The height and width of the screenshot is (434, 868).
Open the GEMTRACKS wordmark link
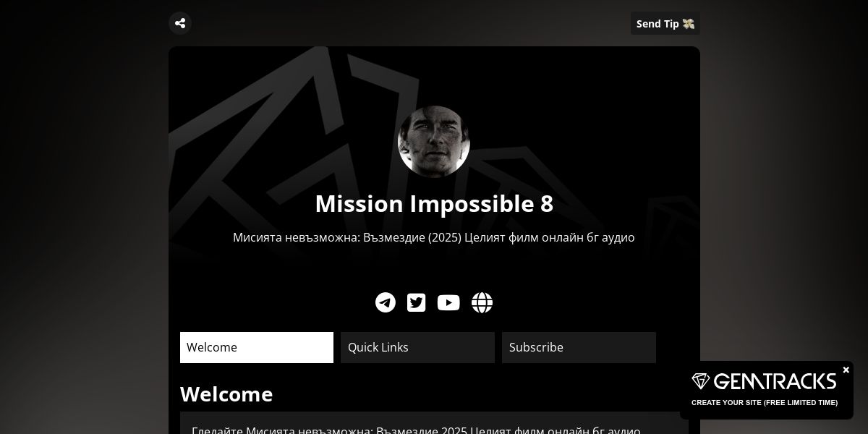pos(775,381)
